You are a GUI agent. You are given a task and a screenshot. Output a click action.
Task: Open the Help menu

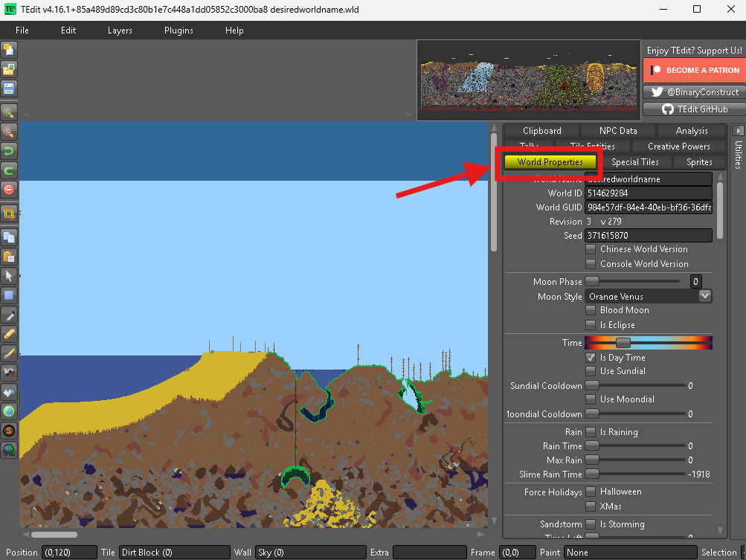click(x=234, y=30)
